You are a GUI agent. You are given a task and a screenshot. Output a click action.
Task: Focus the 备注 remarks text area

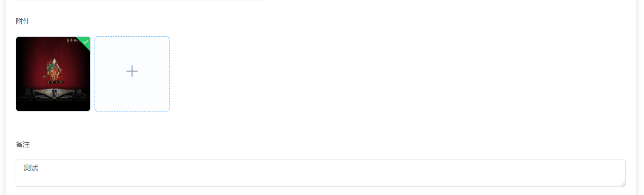pyautogui.click(x=321, y=173)
